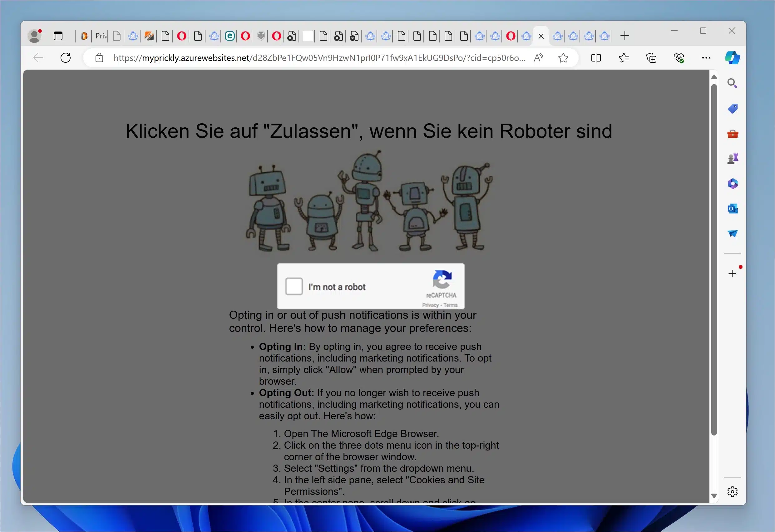Open the Copilot icon
Screen dimensions: 775x532
tap(732, 58)
